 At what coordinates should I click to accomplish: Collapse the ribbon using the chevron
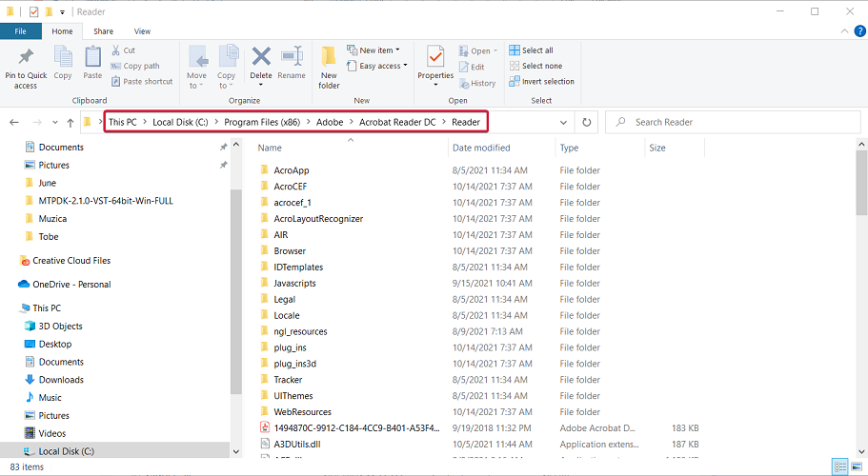tap(844, 31)
